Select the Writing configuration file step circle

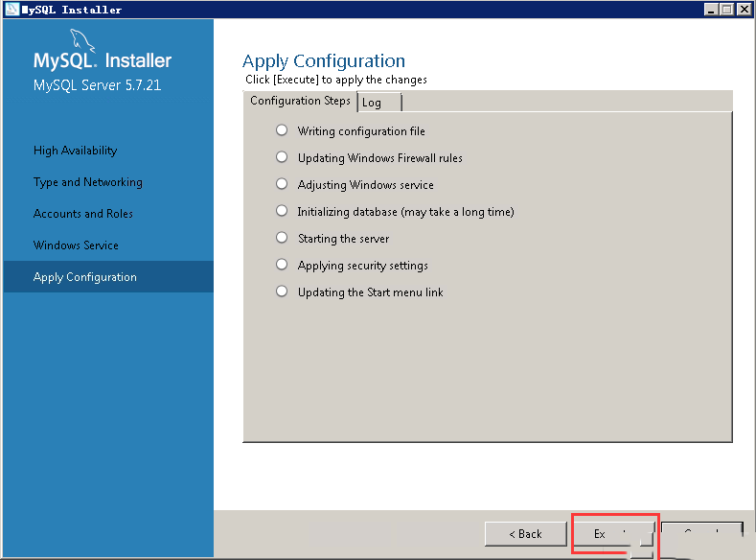pos(282,130)
